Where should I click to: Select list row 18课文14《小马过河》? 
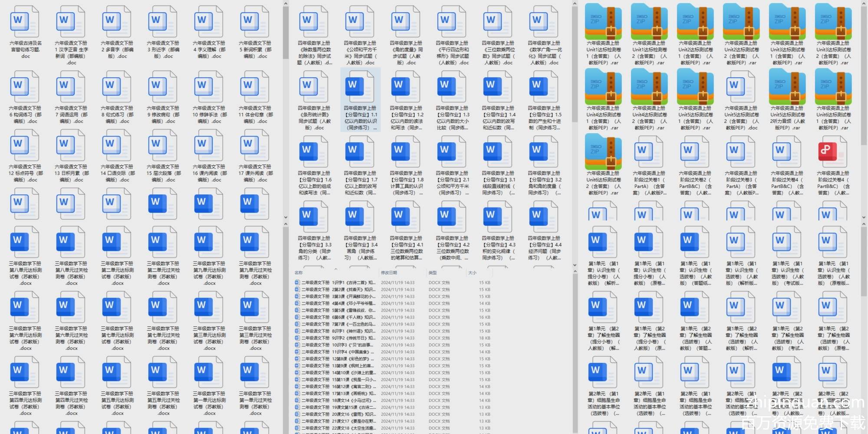pos(339,401)
